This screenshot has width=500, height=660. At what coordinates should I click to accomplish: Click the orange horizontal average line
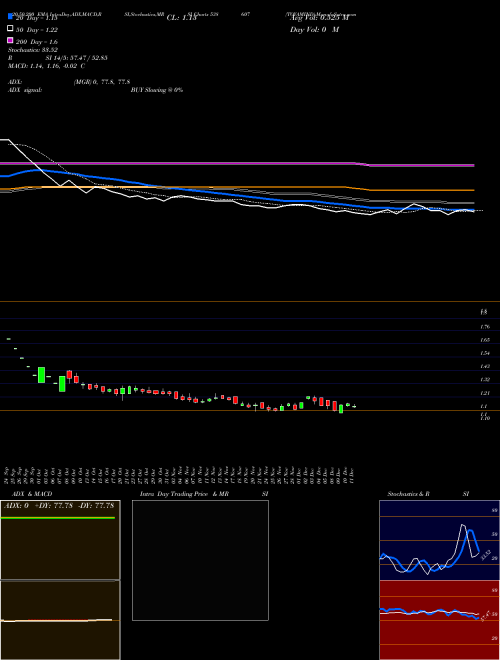[237, 187]
